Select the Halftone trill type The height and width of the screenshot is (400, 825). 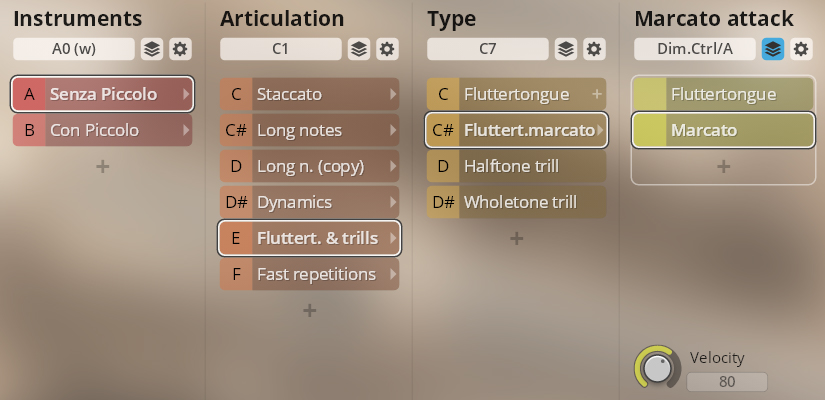516,166
